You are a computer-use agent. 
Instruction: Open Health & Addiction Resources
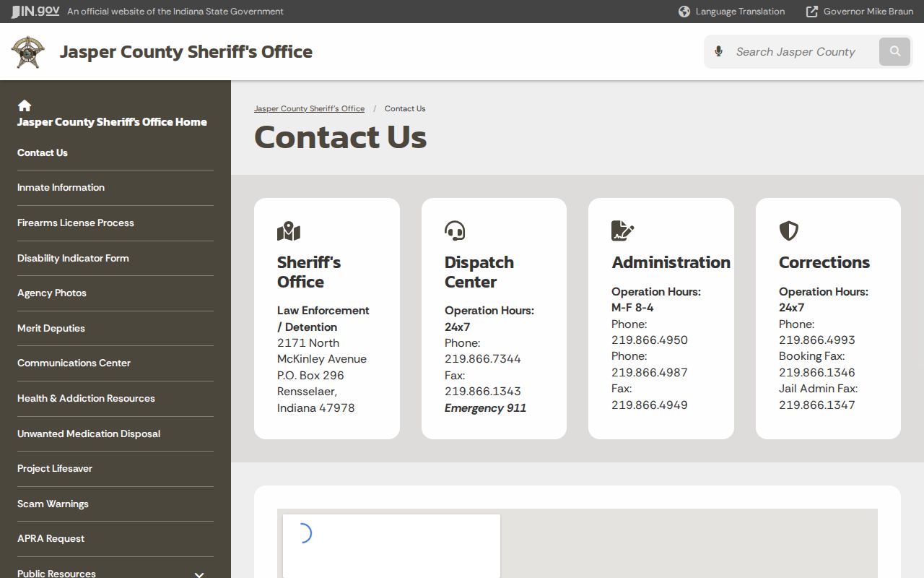tap(86, 398)
